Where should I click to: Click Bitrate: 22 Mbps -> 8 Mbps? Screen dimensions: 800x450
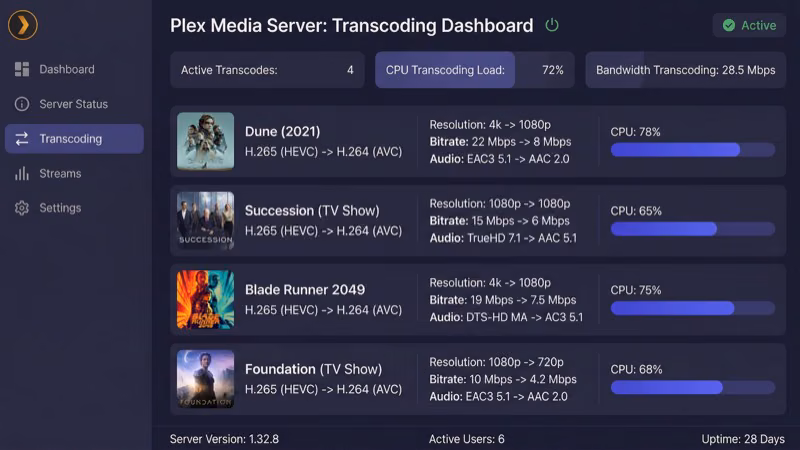501,142
